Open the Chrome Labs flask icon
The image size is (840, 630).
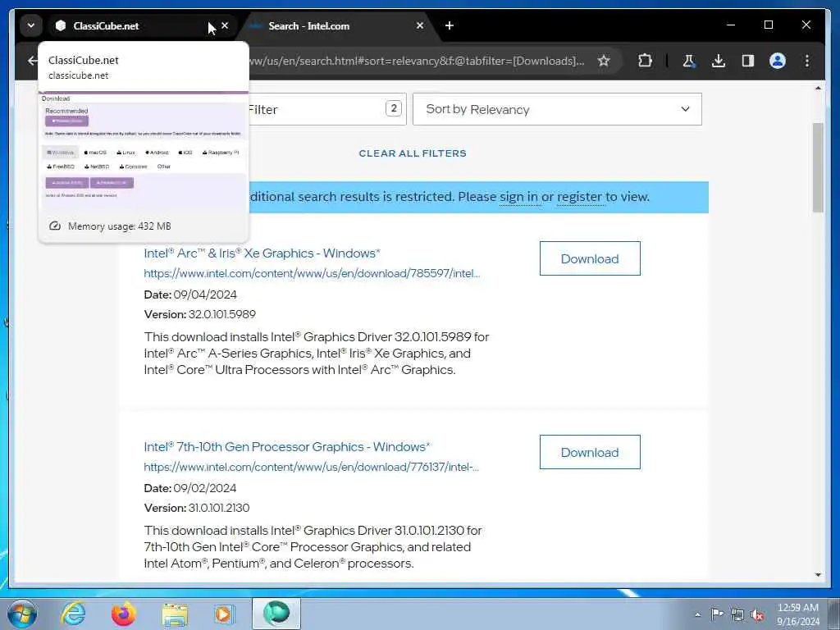coord(689,61)
